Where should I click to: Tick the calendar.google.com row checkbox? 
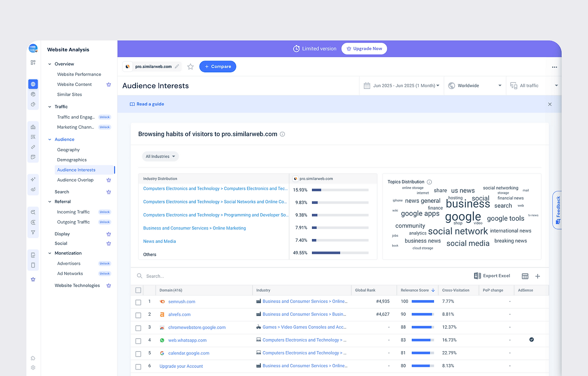[x=138, y=354]
